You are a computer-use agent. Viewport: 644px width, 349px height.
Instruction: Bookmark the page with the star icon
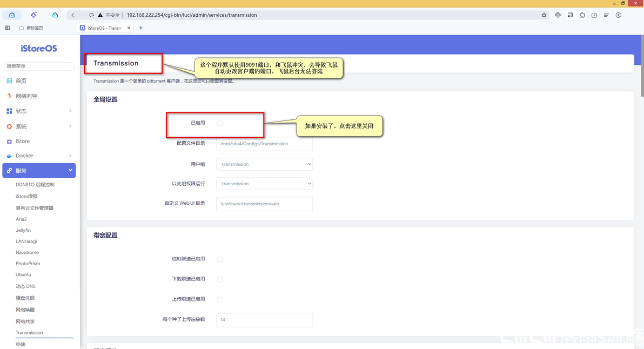tap(544, 15)
